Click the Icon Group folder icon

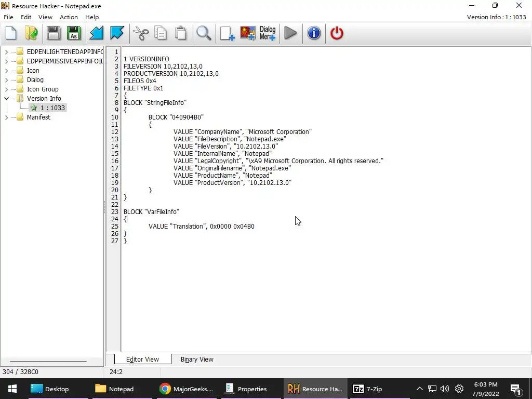tap(20, 89)
